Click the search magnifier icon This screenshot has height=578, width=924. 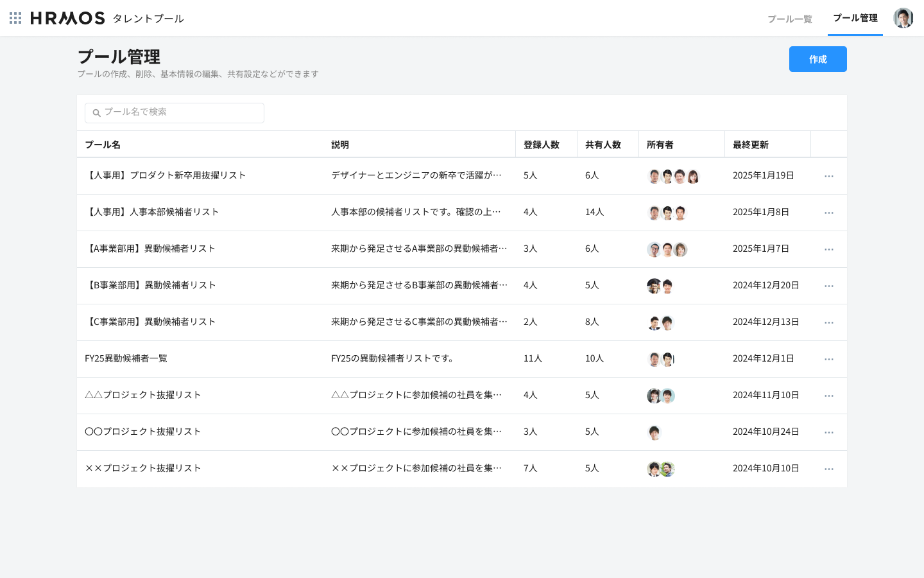coord(97,113)
